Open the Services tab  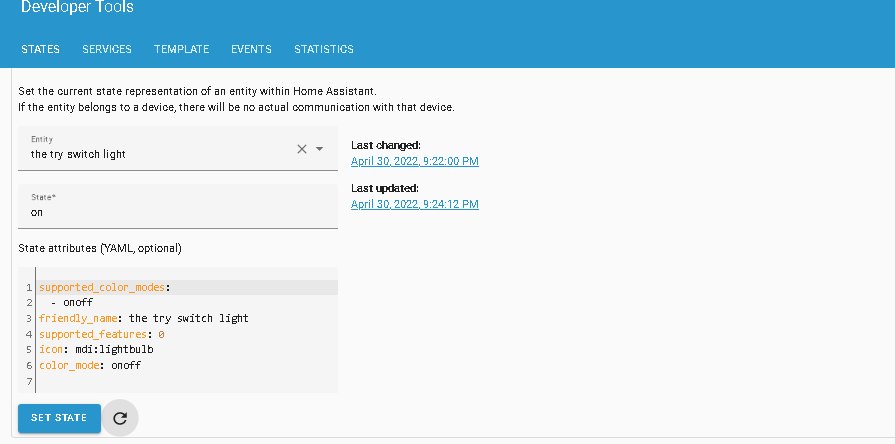[x=107, y=49]
